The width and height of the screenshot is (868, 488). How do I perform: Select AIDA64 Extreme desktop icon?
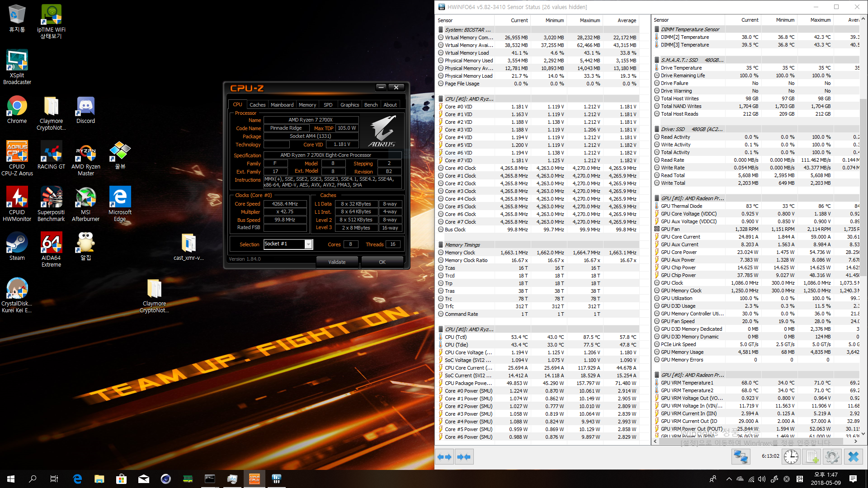pos(51,249)
